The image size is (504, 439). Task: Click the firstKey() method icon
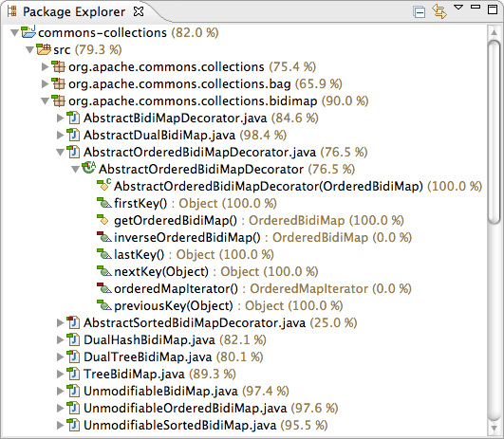point(103,202)
